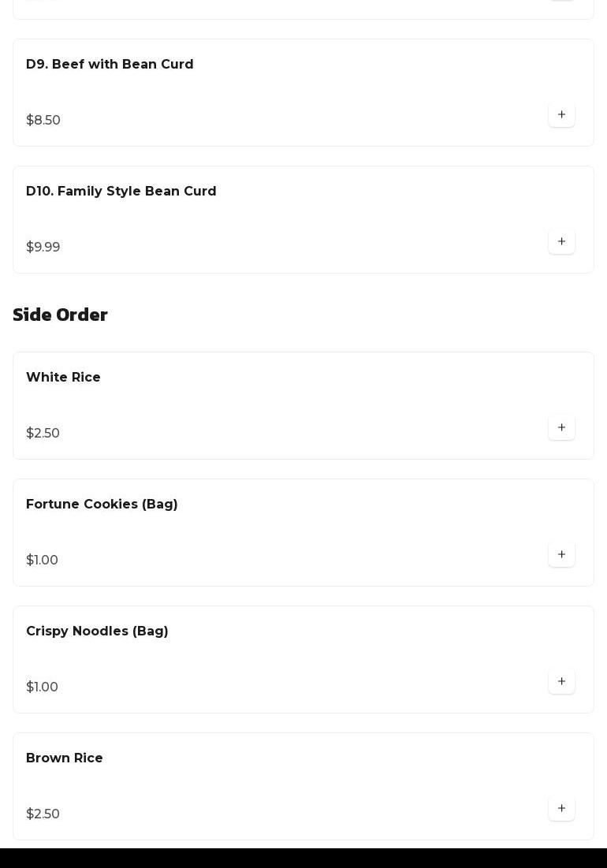This screenshot has height=868, width=607.
Task: Click the black footer bar
Action: 303,859
